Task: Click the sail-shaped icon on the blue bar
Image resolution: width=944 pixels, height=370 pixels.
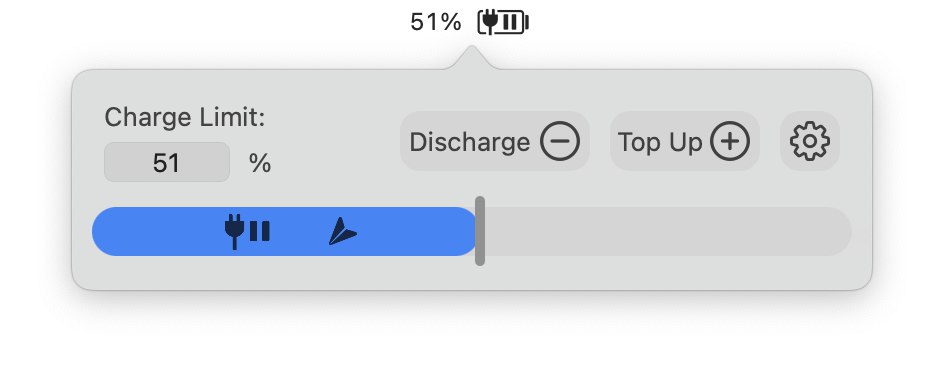Action: (343, 232)
